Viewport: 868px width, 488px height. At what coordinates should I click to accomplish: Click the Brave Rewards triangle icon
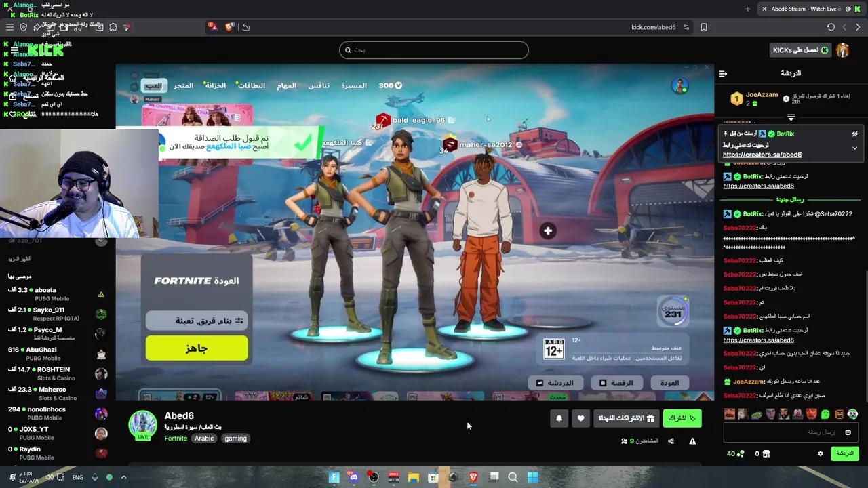212,26
